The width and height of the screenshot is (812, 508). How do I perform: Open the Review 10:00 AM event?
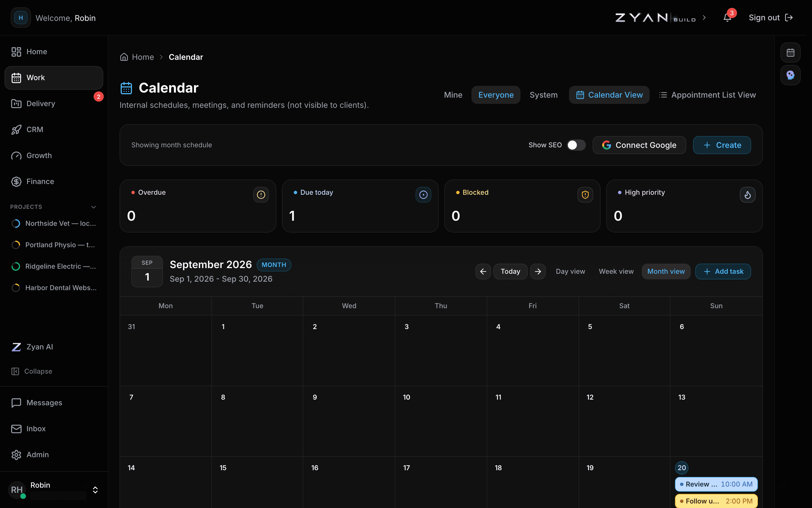coord(716,484)
